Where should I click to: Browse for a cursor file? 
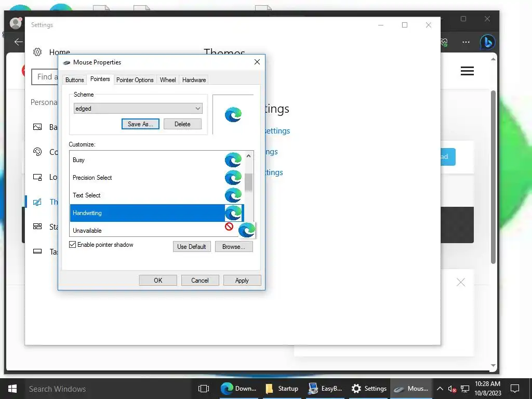[x=233, y=247]
